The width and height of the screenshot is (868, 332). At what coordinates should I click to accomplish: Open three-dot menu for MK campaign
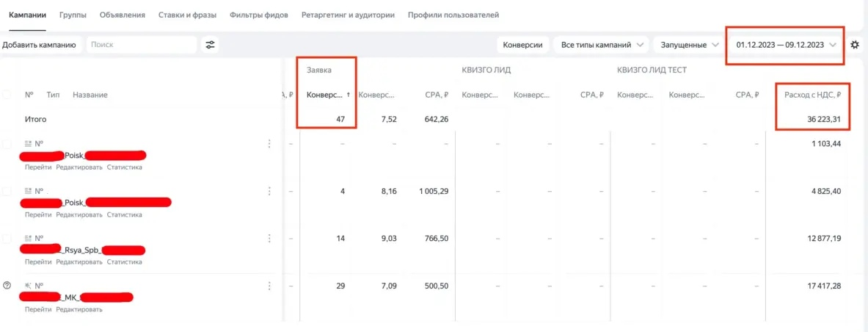click(x=269, y=286)
